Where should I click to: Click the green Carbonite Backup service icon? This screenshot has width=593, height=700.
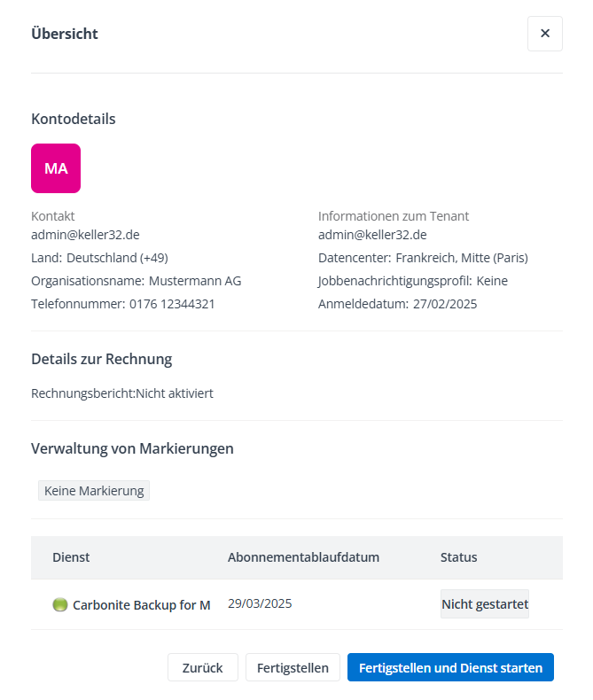pos(60,605)
